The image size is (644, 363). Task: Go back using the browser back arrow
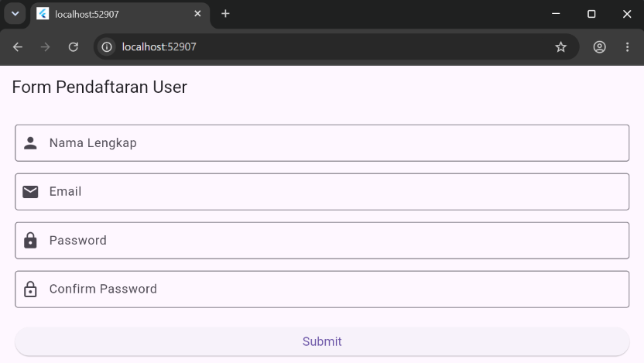pyautogui.click(x=18, y=46)
